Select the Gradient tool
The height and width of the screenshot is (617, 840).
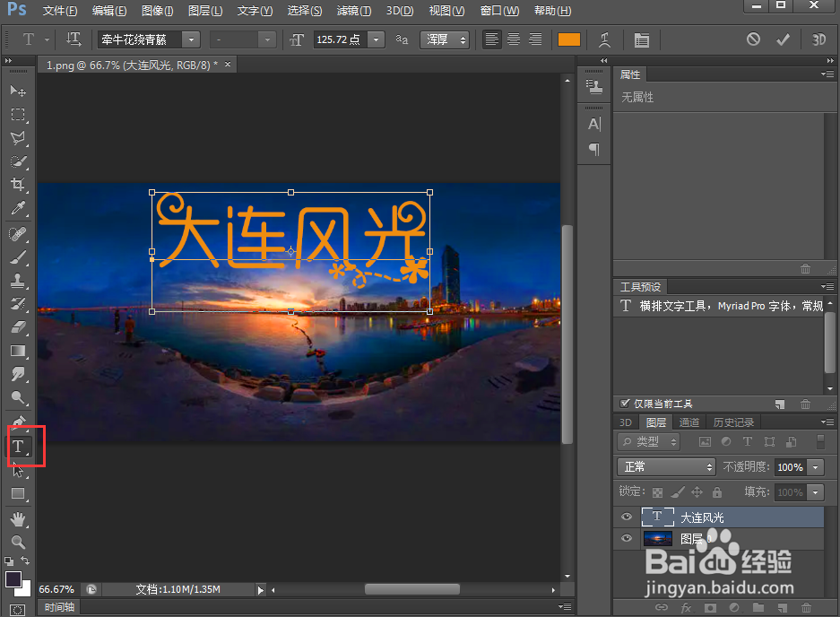[x=18, y=351]
